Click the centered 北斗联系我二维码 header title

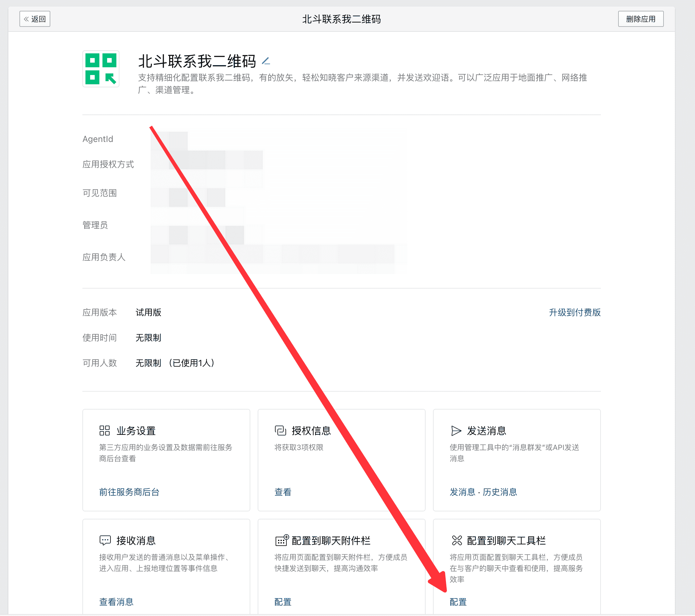(x=341, y=19)
